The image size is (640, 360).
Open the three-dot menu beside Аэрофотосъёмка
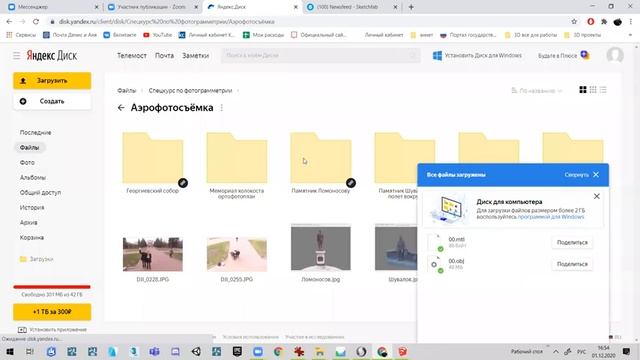point(222,108)
